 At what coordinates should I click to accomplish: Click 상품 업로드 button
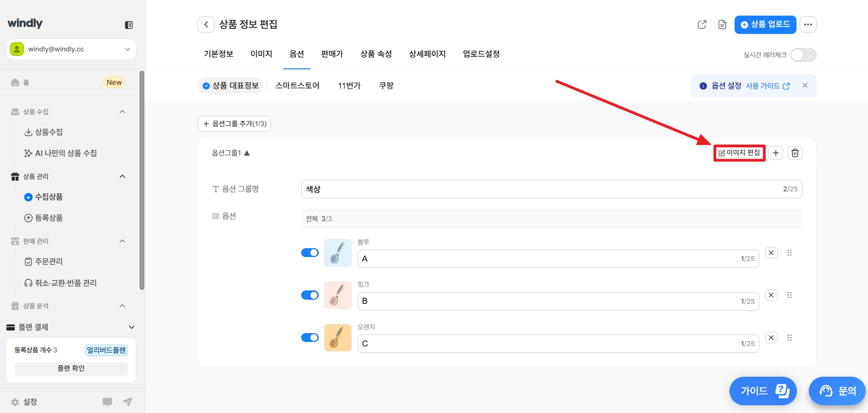pos(765,25)
